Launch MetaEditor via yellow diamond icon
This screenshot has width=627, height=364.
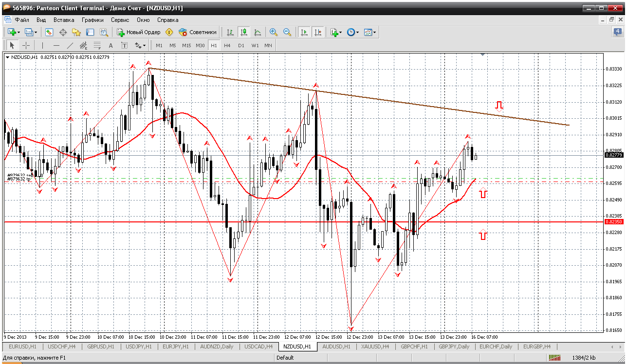tap(169, 32)
